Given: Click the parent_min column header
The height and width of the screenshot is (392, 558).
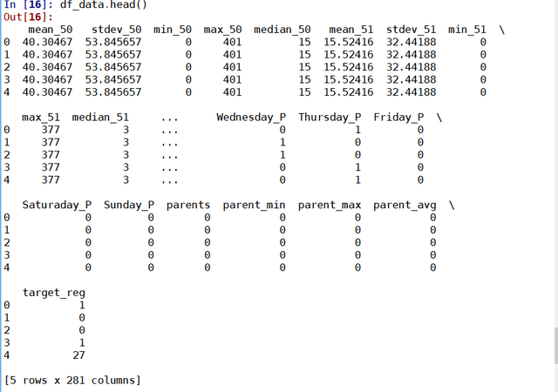Looking at the screenshot, I should point(255,205).
